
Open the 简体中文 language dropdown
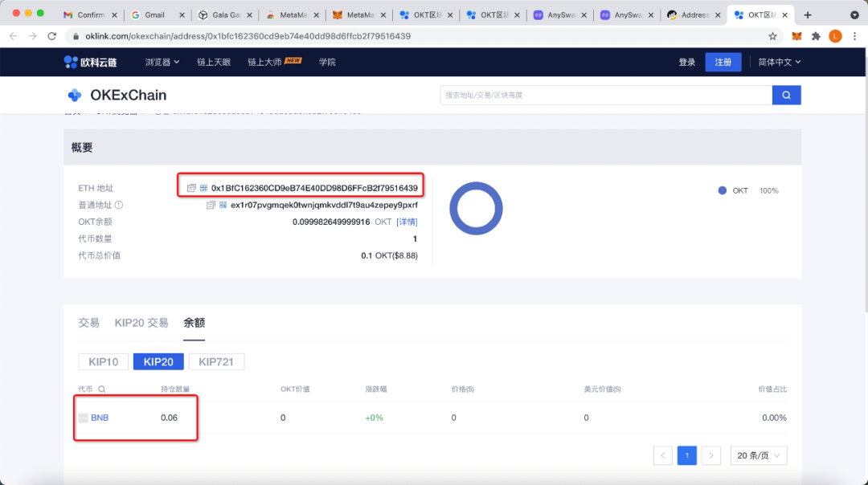[779, 62]
